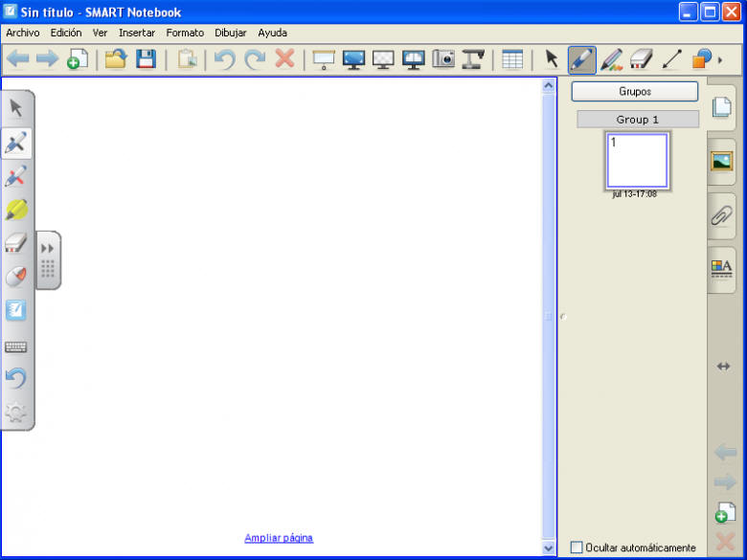The image size is (747, 560).
Task: Pick the red pen in floating tools
Action: tap(16, 176)
